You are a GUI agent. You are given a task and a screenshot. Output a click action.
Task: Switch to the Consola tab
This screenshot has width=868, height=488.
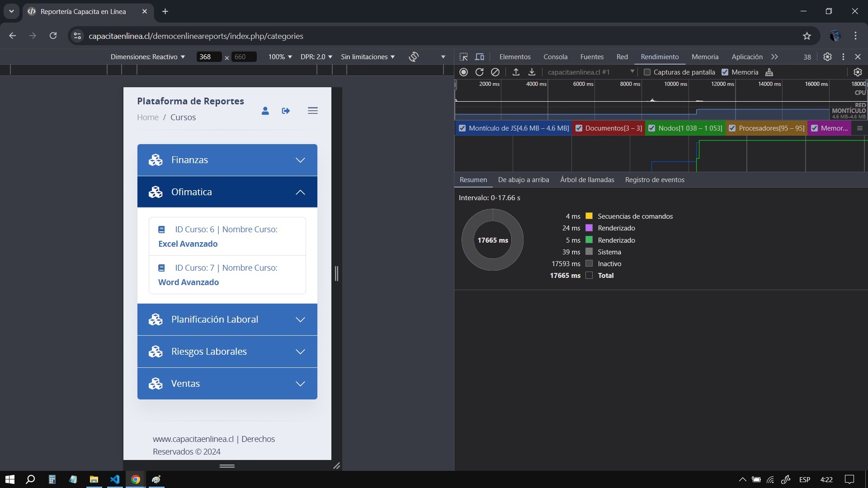(556, 56)
